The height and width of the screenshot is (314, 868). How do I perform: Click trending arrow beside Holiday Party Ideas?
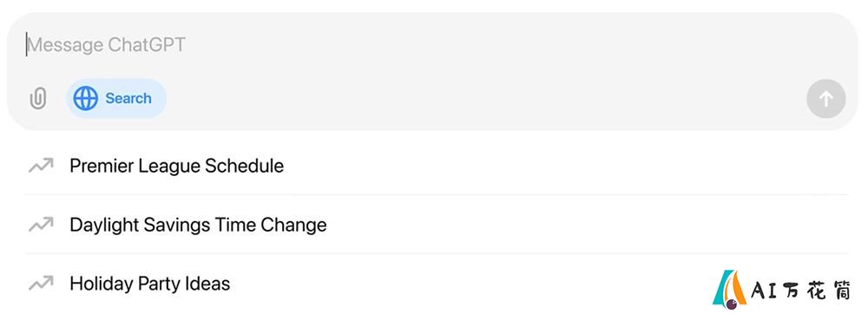(41, 284)
